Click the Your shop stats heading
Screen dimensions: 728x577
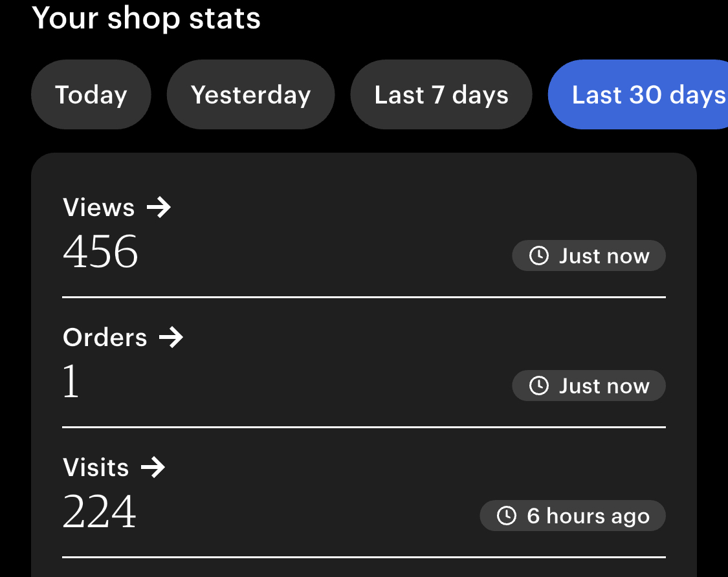pos(146,17)
